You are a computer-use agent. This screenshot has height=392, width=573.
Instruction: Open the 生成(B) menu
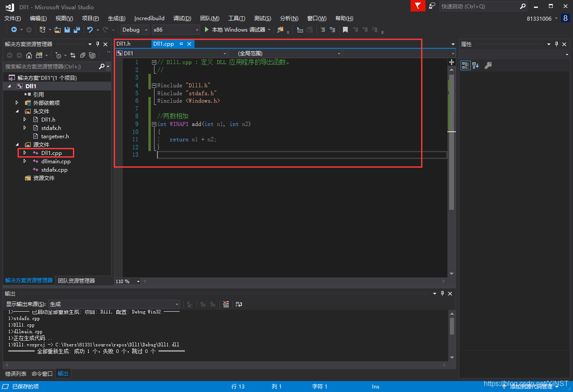(116, 18)
